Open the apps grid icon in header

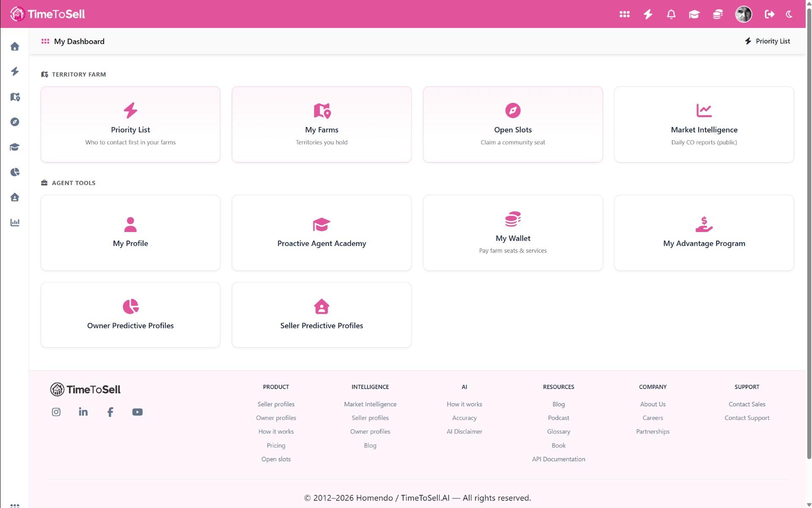coord(624,14)
